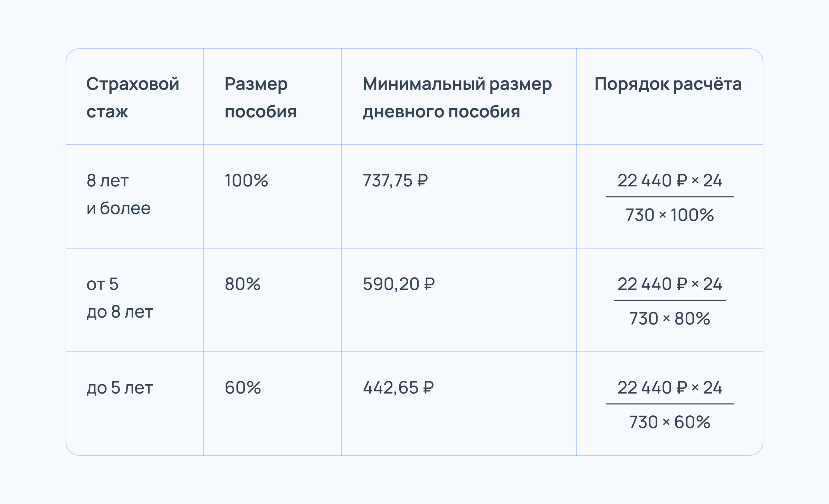This screenshot has height=504, width=829.
Task: Click the '730 × 60%' denominator
Action: (670, 422)
